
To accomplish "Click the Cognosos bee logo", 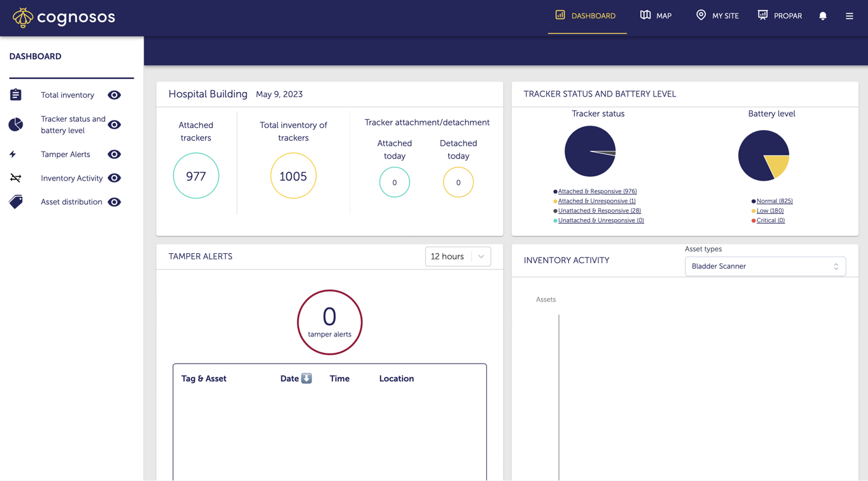I will click(23, 17).
